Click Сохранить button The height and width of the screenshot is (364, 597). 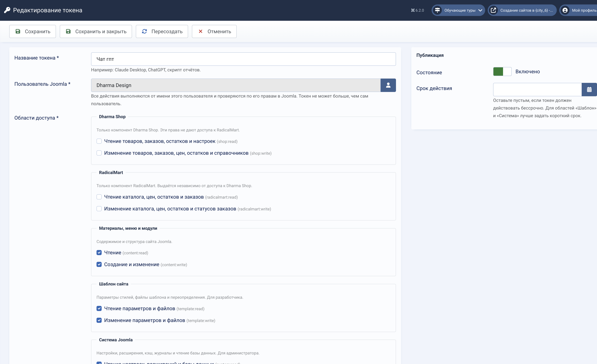point(32,31)
